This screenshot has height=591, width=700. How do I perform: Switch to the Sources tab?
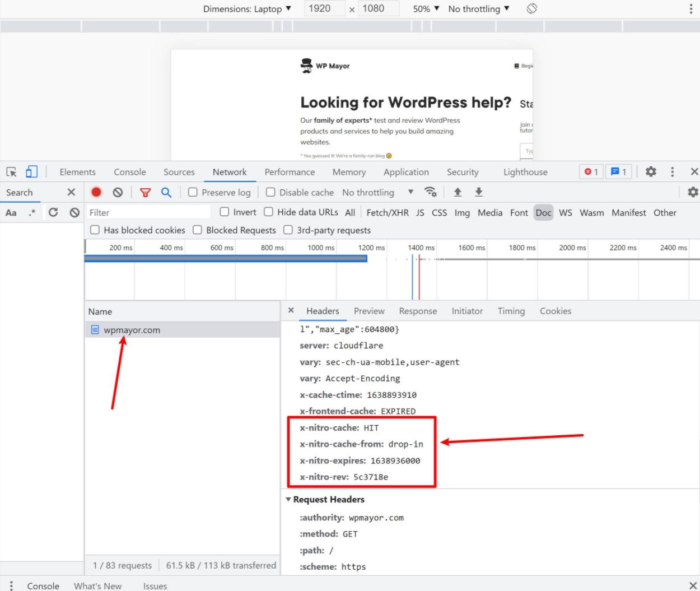click(179, 172)
